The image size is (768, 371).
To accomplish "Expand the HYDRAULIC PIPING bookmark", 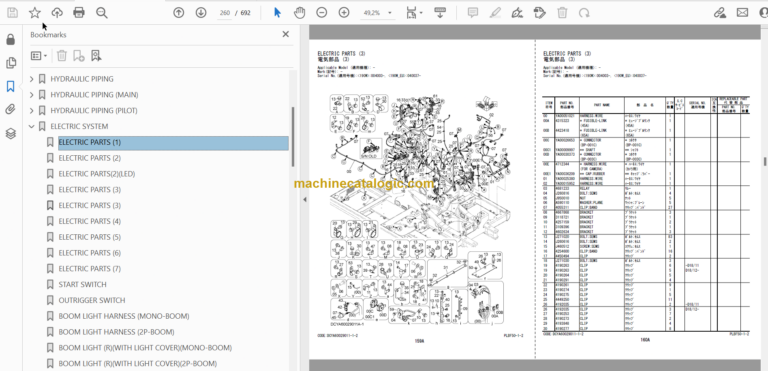I will tap(32, 79).
